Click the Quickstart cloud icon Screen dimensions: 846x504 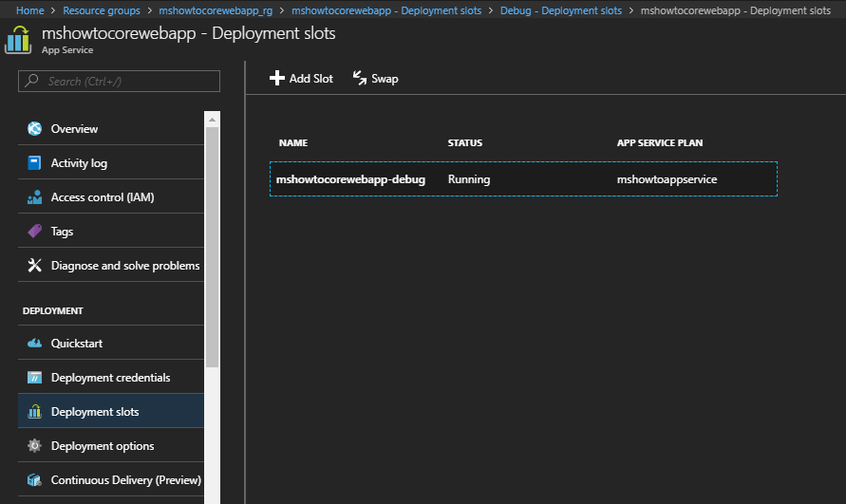[x=34, y=343]
